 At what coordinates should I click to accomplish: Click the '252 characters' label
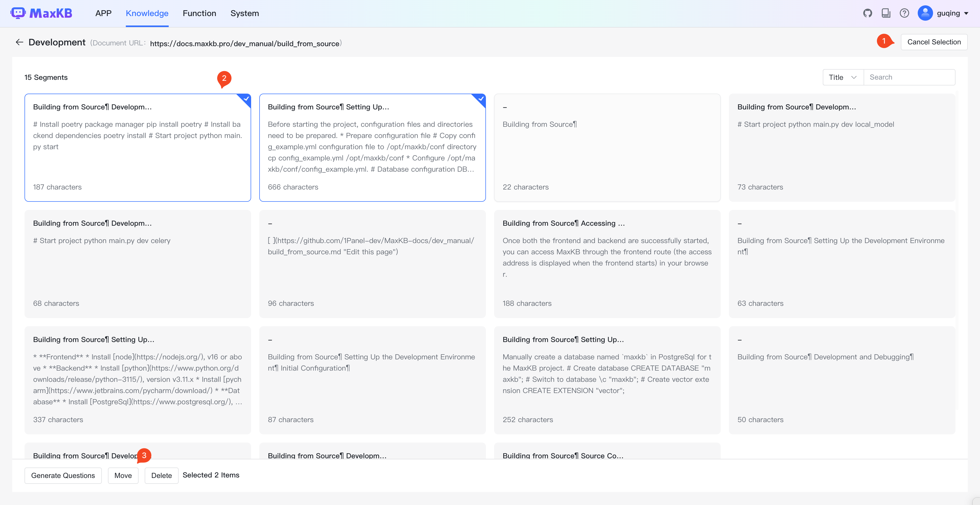pos(528,420)
